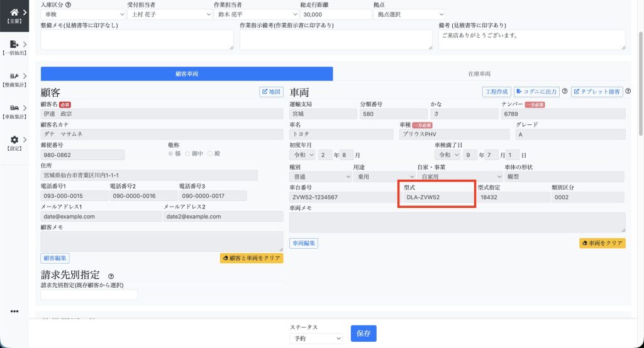This screenshot has width=644, height=348.
Task: Open the 設定 gear icon in sidebar
Action: 14,140
